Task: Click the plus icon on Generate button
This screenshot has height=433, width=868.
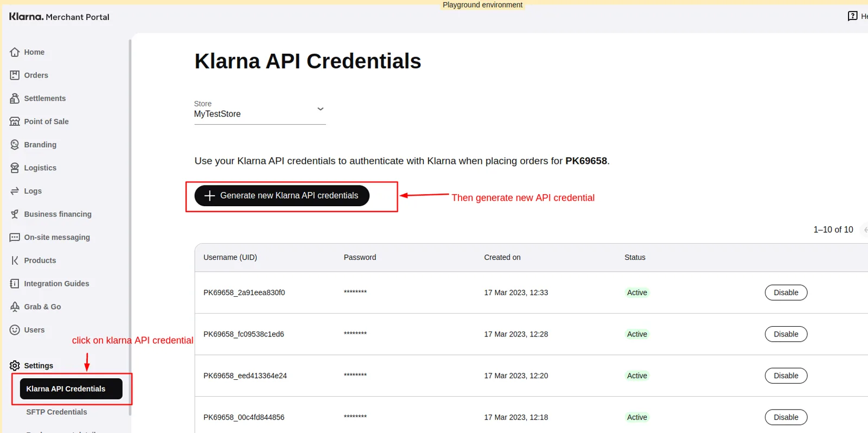Action: point(210,195)
